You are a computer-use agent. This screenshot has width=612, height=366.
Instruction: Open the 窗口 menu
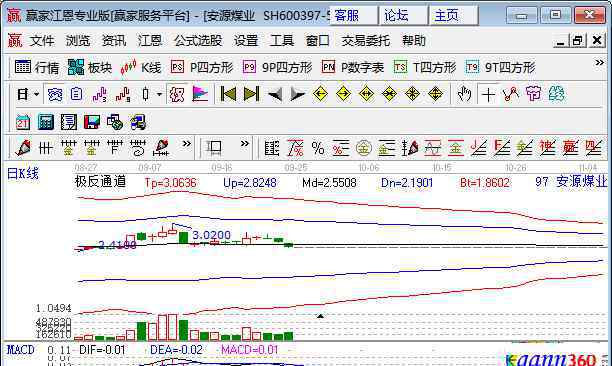(x=318, y=41)
